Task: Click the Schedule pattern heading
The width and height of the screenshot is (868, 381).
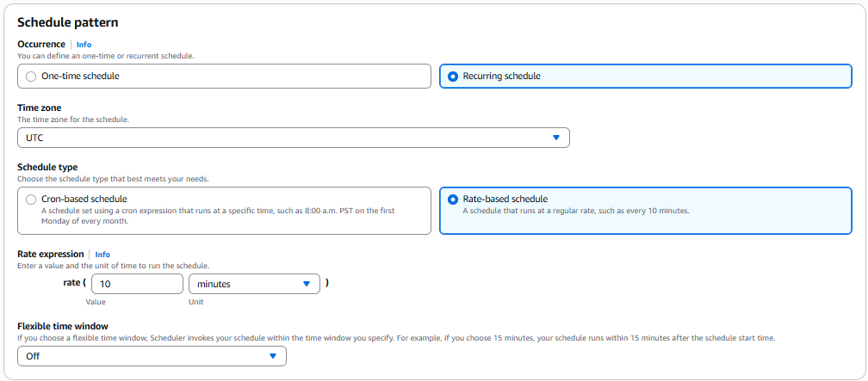Action: click(x=68, y=22)
